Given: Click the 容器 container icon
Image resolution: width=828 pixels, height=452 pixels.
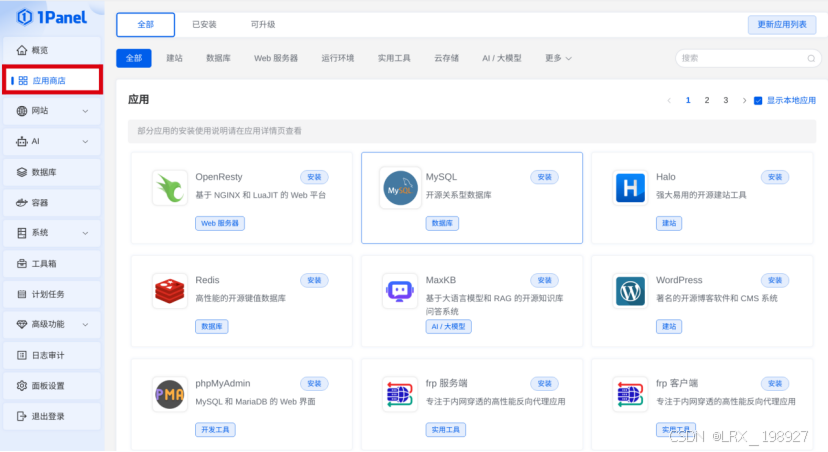Looking at the screenshot, I should tap(22, 203).
